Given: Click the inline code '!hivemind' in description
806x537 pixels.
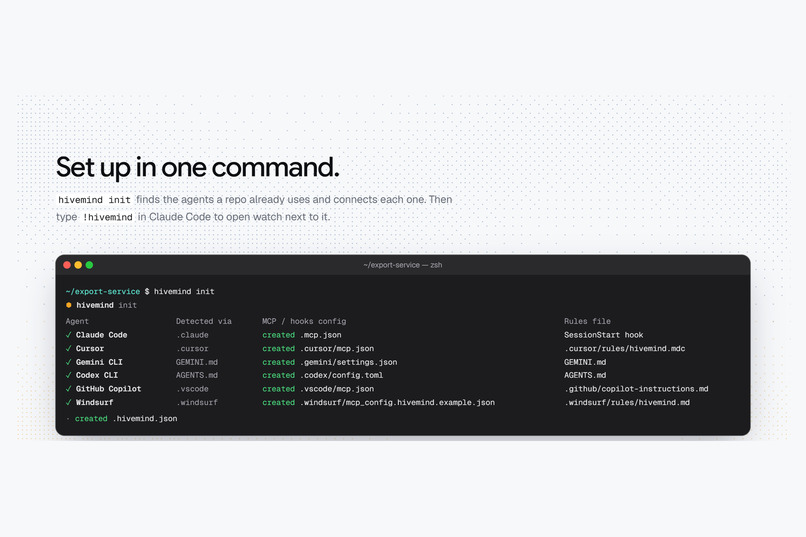Looking at the screenshot, I should click(107, 217).
